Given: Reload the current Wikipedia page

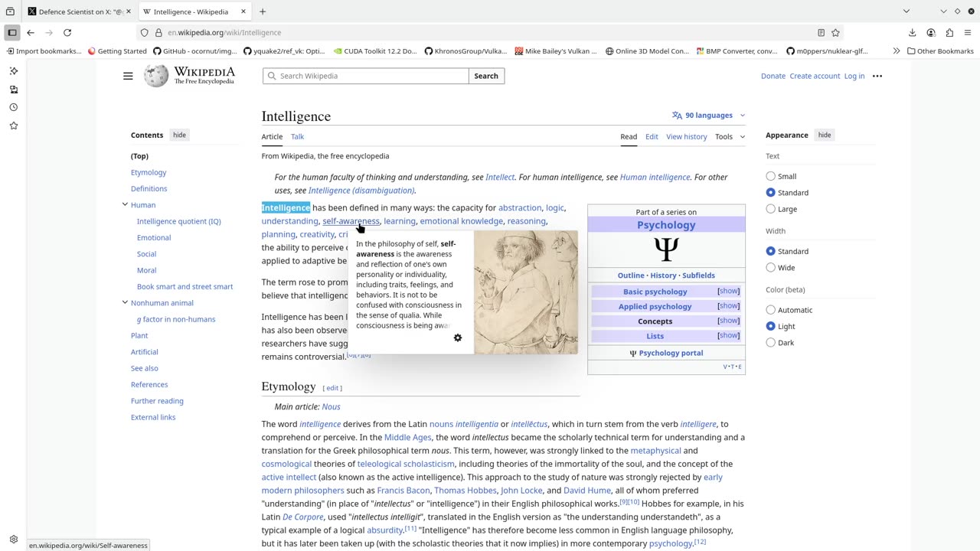Looking at the screenshot, I should (67, 33).
